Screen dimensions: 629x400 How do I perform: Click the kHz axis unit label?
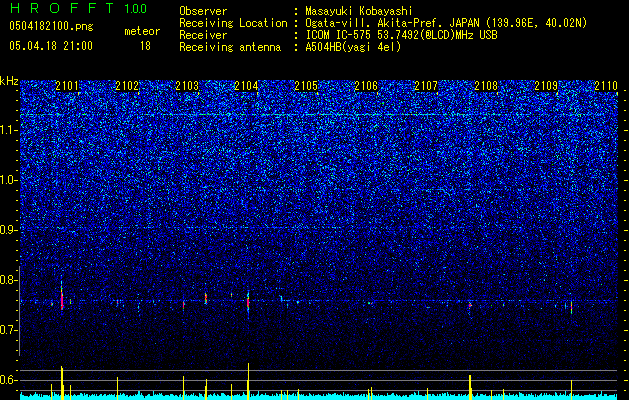click(9, 81)
